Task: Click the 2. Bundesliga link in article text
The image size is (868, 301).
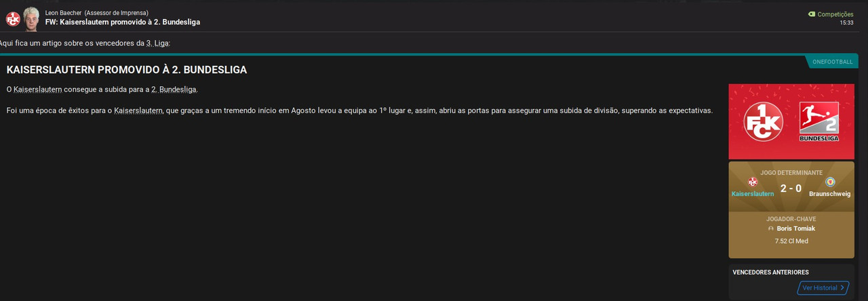Action: click(x=174, y=89)
